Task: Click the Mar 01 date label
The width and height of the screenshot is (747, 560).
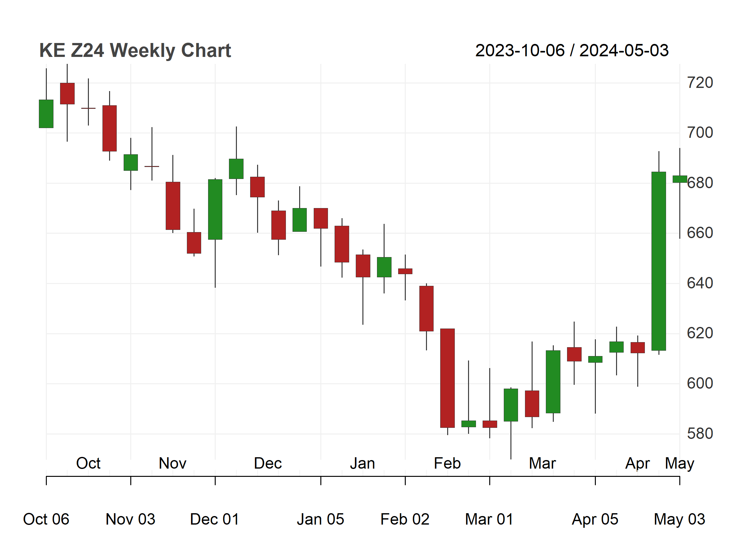Action: [489, 519]
